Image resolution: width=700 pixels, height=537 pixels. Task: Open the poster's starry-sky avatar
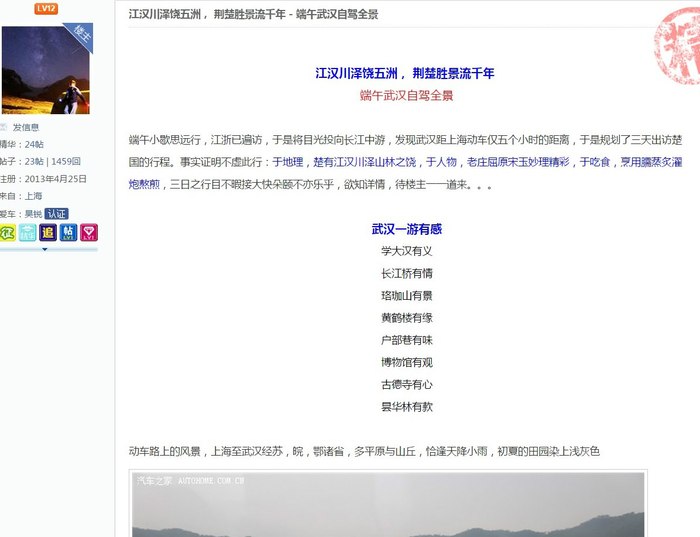(46, 70)
